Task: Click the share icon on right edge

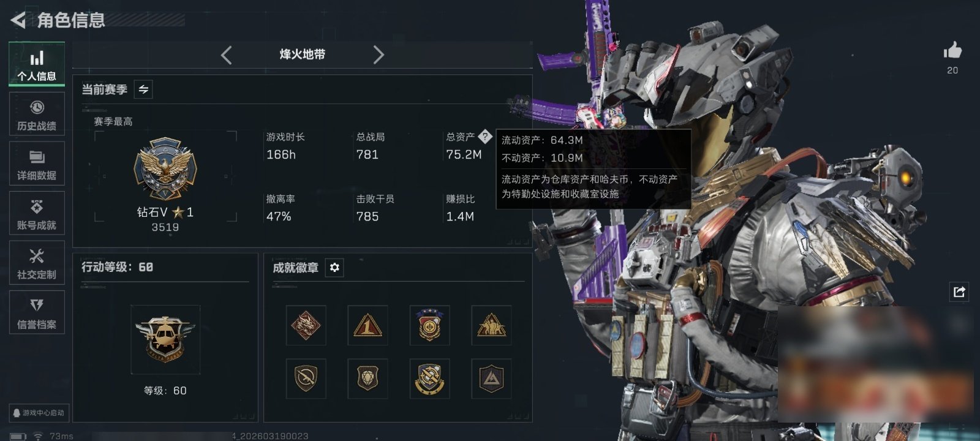Action: 959,292
